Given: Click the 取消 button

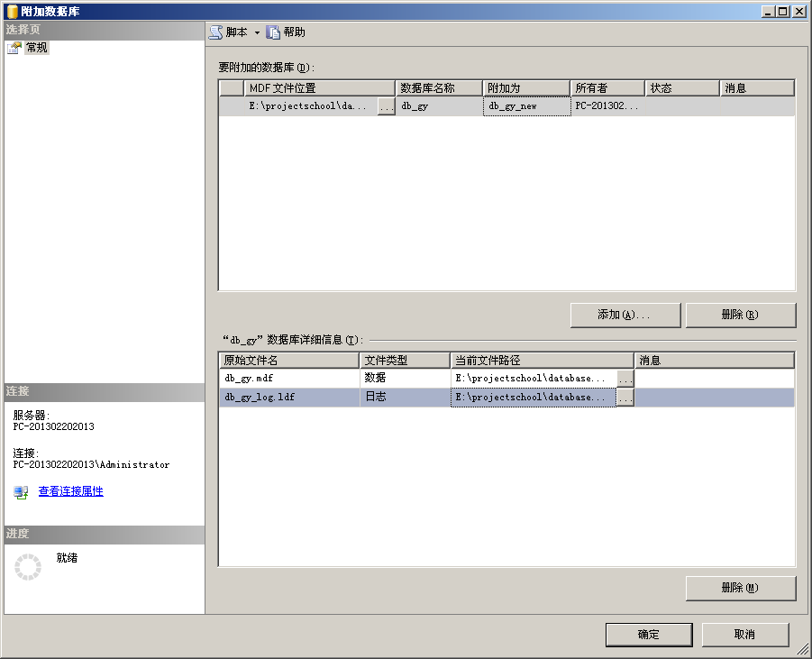Looking at the screenshot, I should (x=745, y=634).
